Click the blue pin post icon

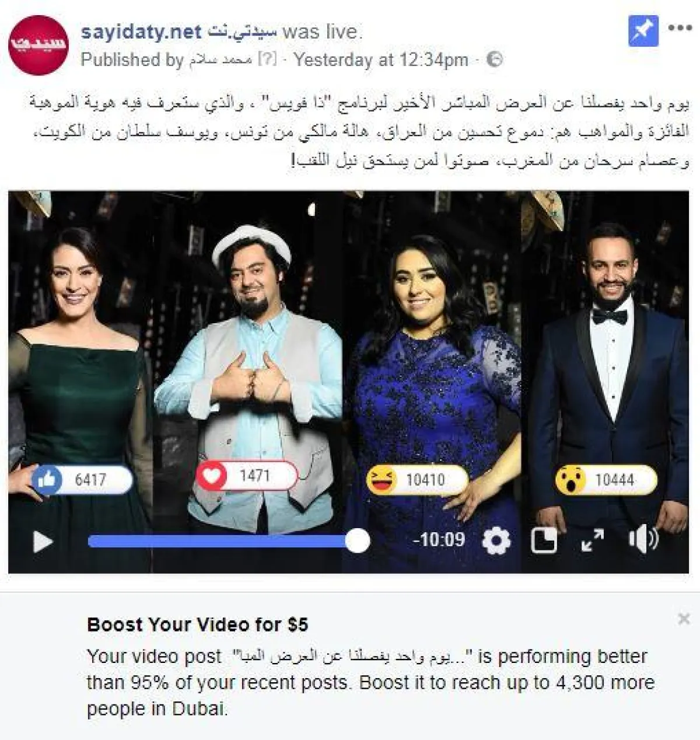tap(643, 30)
